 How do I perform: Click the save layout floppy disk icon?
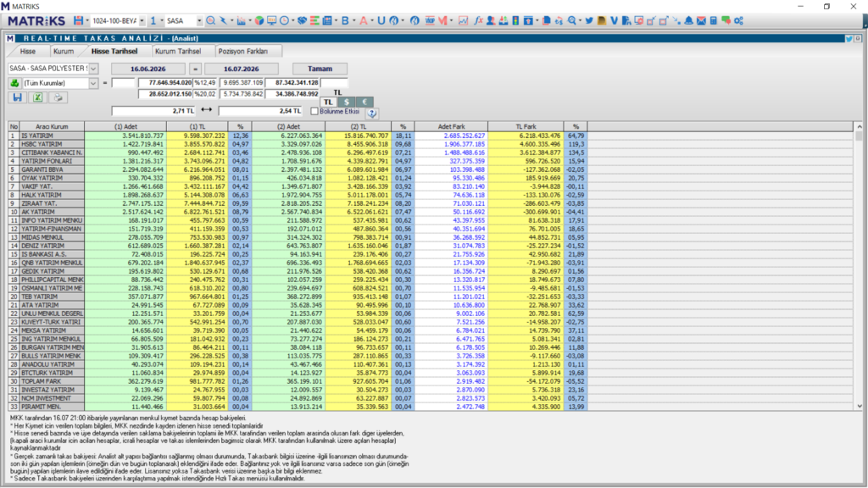point(78,20)
